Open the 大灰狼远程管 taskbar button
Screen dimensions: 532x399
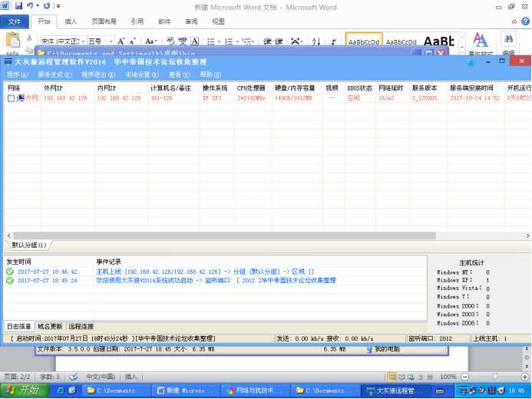(x=395, y=391)
